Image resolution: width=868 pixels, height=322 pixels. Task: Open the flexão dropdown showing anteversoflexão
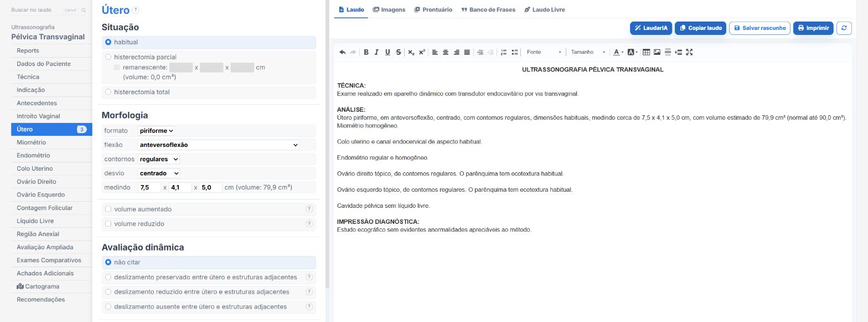coord(219,145)
